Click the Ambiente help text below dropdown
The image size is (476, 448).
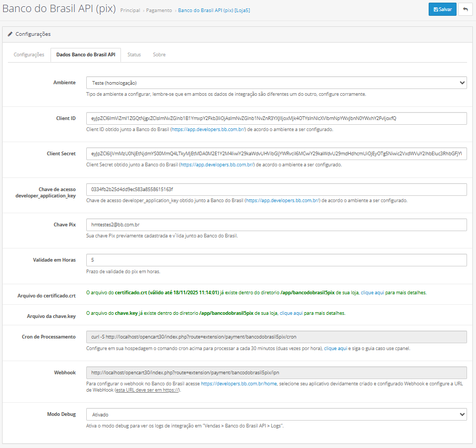226,94
